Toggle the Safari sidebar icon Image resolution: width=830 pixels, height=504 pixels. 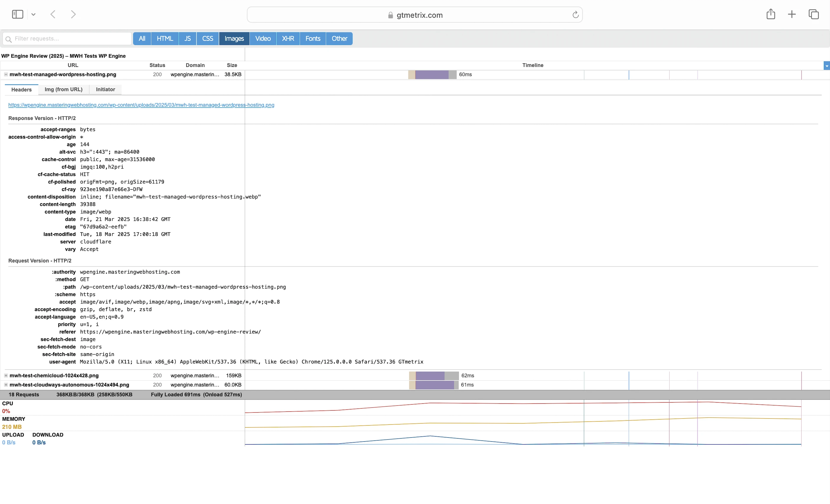(17, 14)
